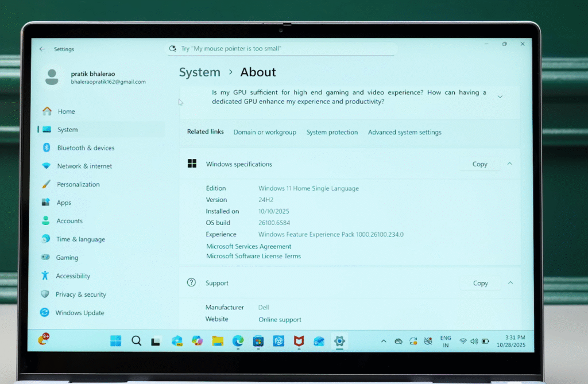Open Bluetooth & devices settings
The image size is (588, 384).
click(x=85, y=148)
